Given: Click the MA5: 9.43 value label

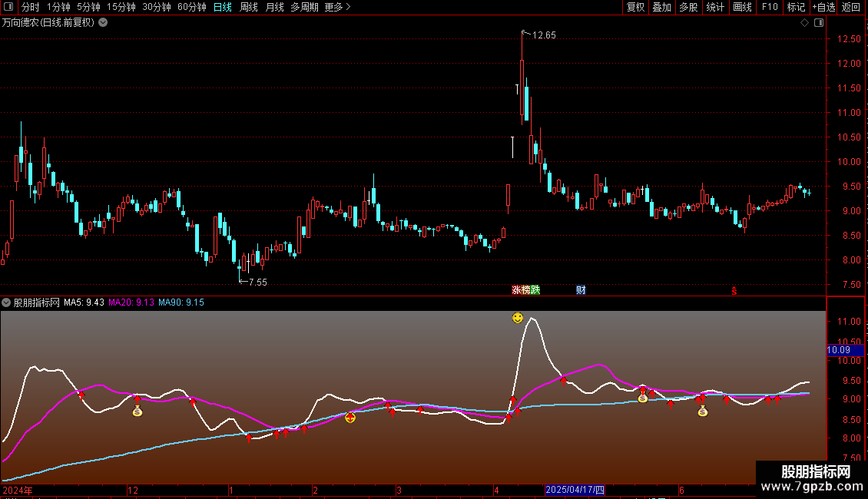Looking at the screenshot, I should (84, 302).
